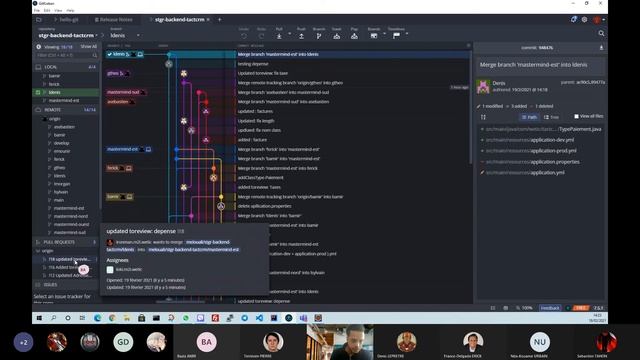The height and width of the screenshot is (360, 640).
Task: Switch file list to Path view
Action: click(529, 117)
